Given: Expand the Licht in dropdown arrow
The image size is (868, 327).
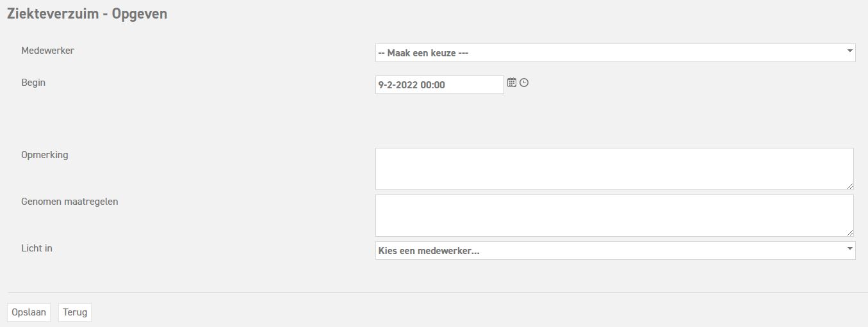Looking at the screenshot, I should pyautogui.click(x=849, y=248).
